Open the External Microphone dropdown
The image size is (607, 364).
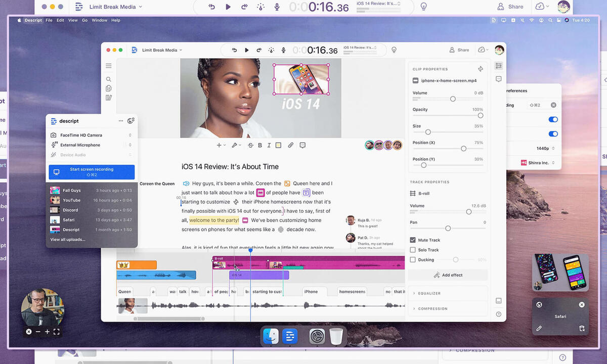[x=91, y=145]
